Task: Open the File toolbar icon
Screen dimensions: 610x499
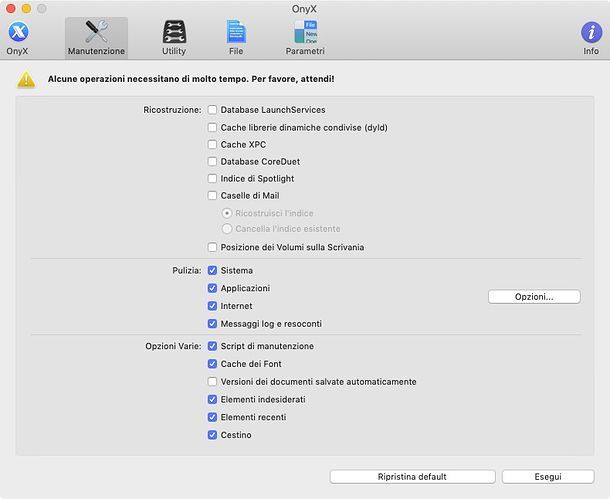Action: 236,34
